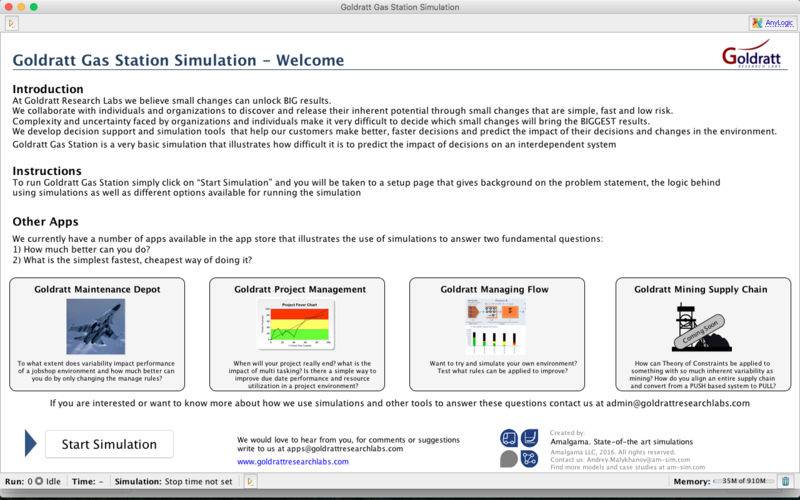Click the fighter jet thumbnail image
The height and width of the screenshot is (500, 800).
95,327
